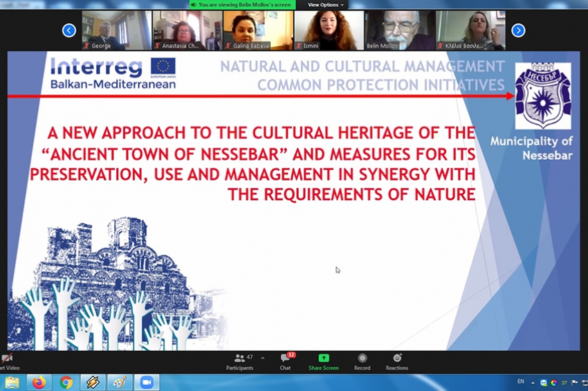Click the EN language indicator in tray
This screenshot has width=588, height=391.
coord(521,382)
